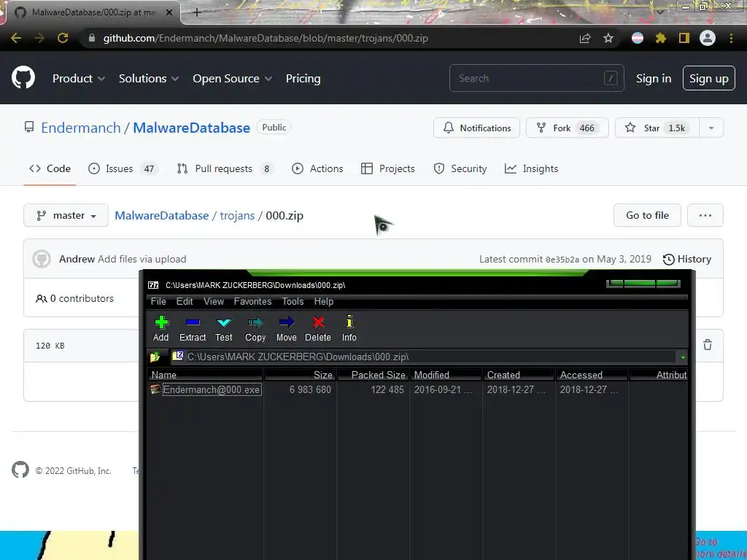Switch to the Pull requests tab
This screenshot has width=747, height=560.
pyautogui.click(x=225, y=168)
